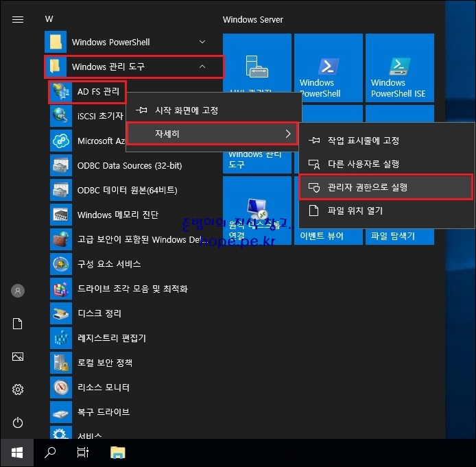Viewport: 476px width, 467px height.
Task: Click the AD FS 관리 label
Action: click(98, 92)
